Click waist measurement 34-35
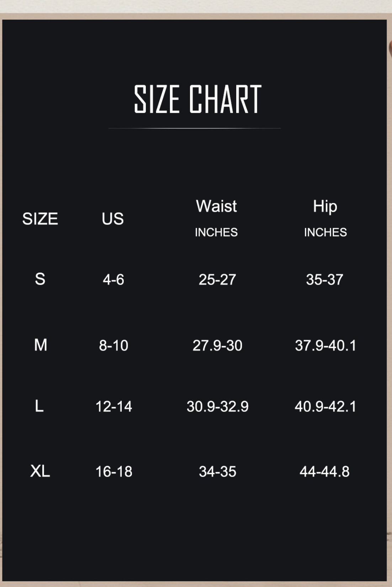 click(217, 472)
